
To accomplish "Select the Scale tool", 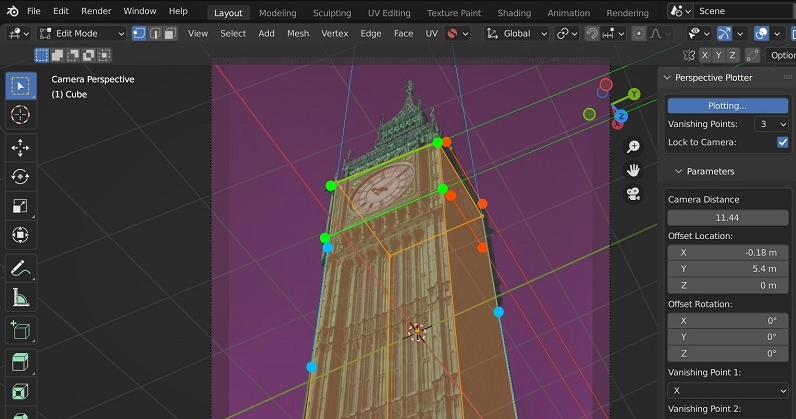I will 21,206.
